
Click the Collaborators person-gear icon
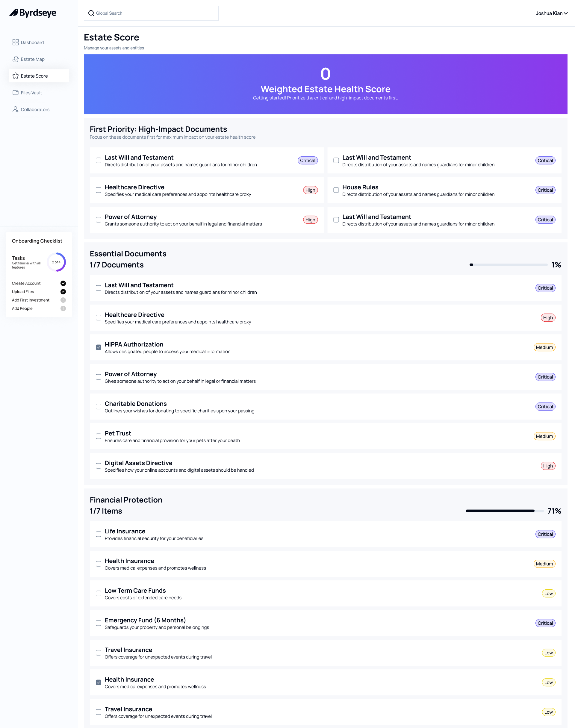(16, 109)
